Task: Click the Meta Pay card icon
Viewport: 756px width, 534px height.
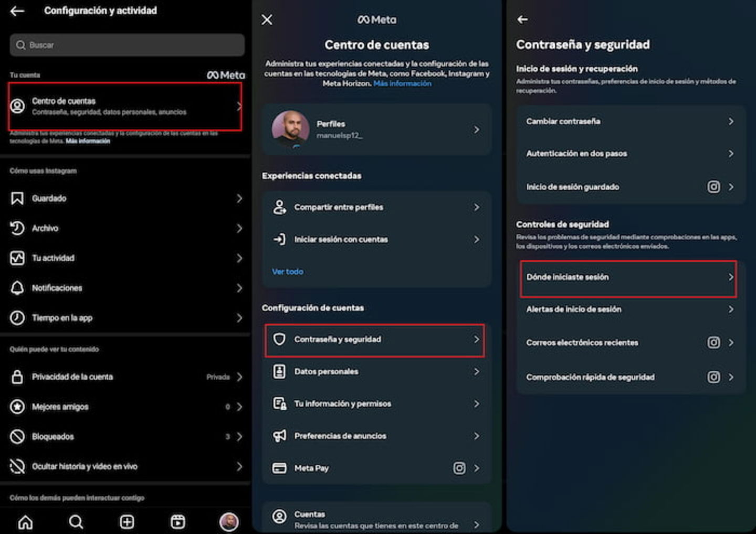Action: pos(279,468)
